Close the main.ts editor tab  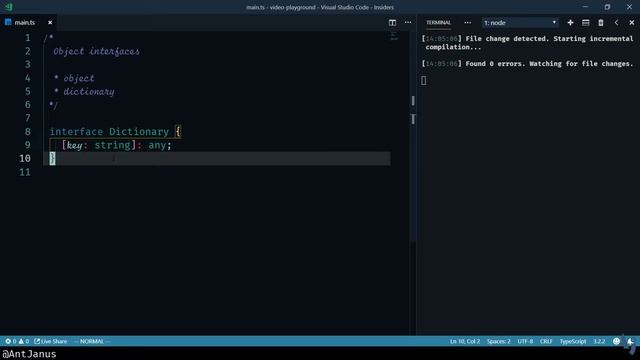pyautogui.click(x=50, y=23)
